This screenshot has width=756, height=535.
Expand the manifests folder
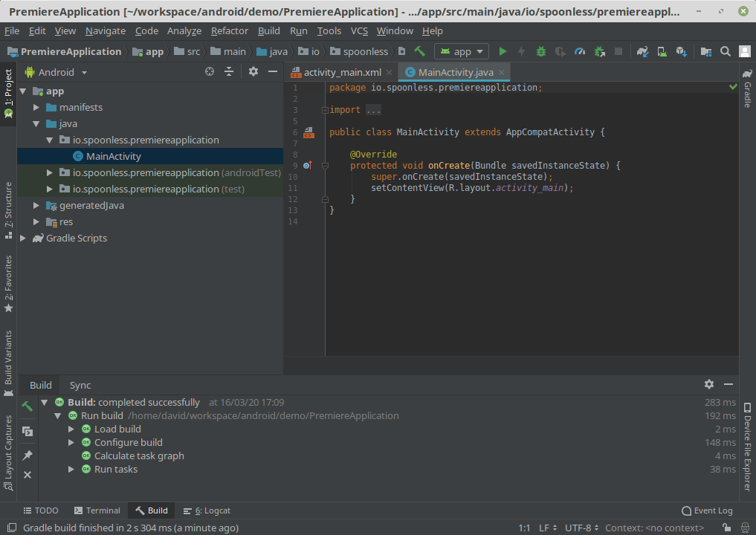tap(36, 108)
